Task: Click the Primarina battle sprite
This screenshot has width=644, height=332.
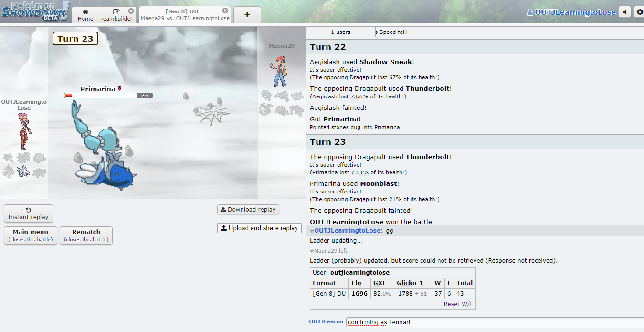Action: (x=104, y=145)
